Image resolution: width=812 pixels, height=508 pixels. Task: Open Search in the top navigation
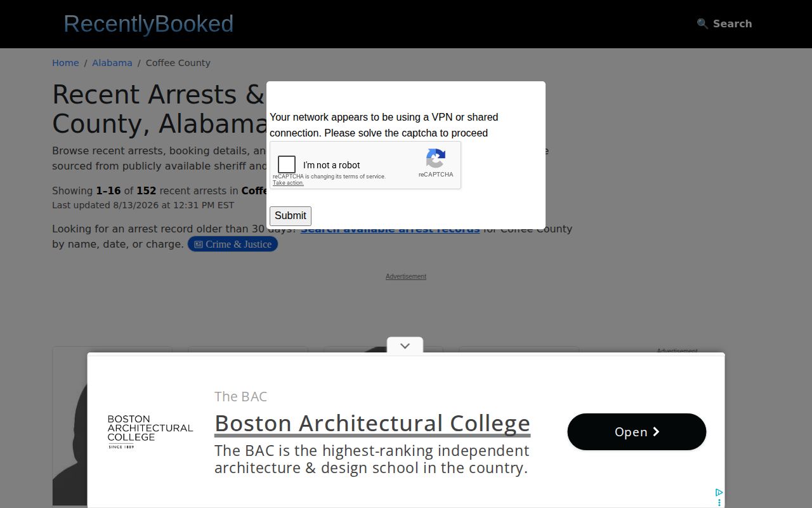[724, 23]
